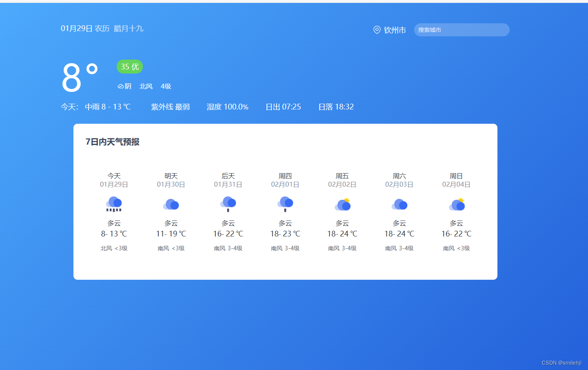Click the 01月30日 date label
The image size is (588, 370).
(x=171, y=185)
